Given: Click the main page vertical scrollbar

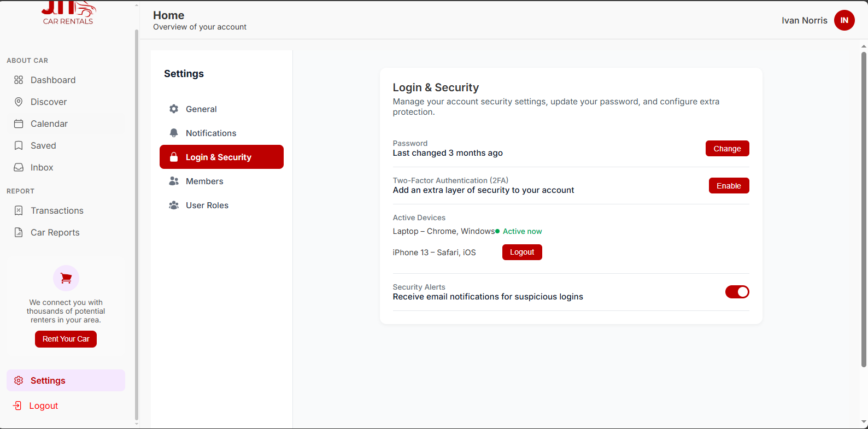Looking at the screenshot, I should pyautogui.click(x=864, y=209).
